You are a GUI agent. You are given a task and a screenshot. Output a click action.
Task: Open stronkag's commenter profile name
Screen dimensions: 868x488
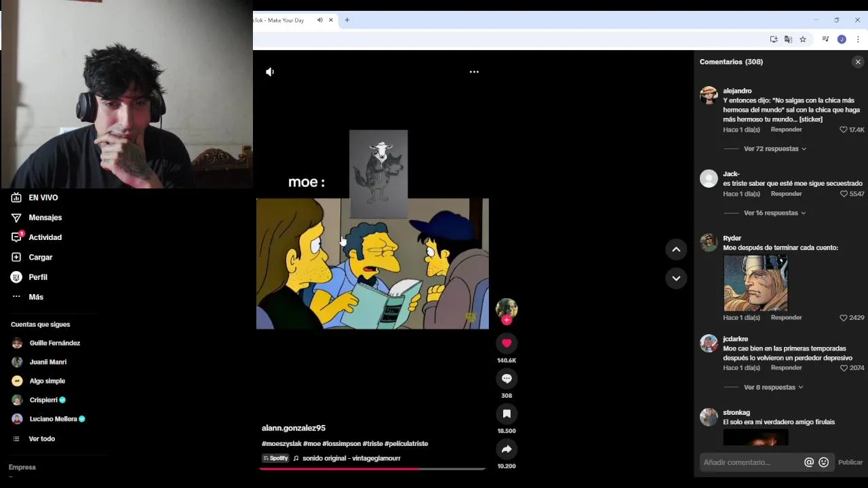[736, 413]
